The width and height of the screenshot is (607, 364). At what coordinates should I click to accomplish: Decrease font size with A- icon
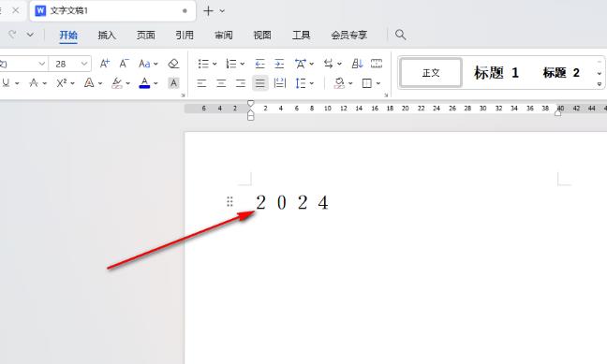124,64
